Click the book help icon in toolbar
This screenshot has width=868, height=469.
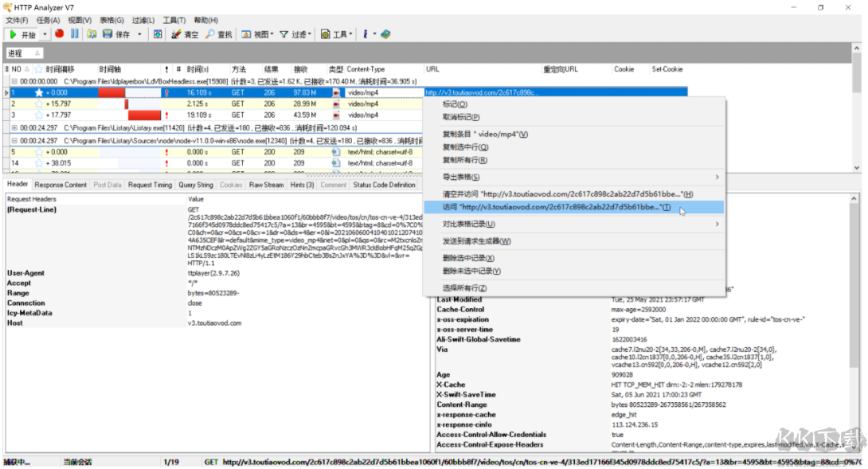coord(386,34)
